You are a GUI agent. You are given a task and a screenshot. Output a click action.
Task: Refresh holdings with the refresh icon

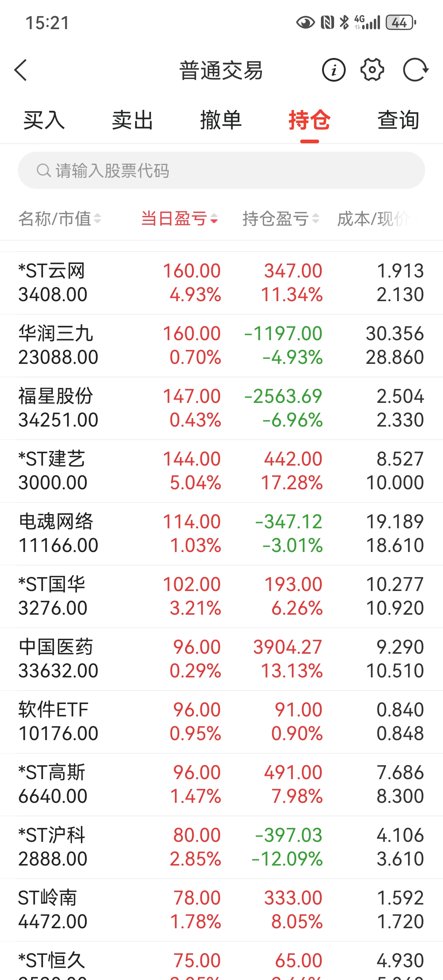click(x=415, y=70)
